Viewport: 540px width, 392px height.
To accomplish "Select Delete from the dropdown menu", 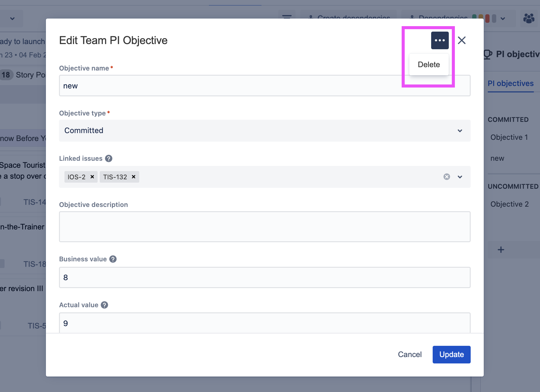I will 429,64.
